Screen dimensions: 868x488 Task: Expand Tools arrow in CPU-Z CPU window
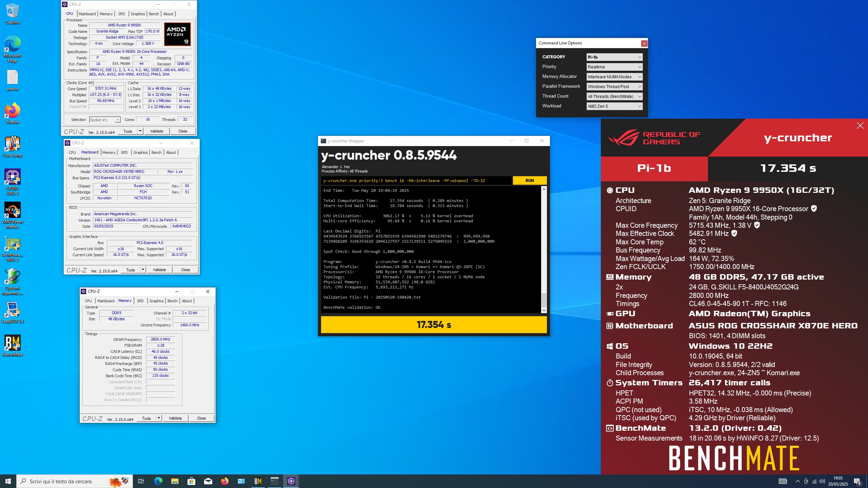(140, 131)
